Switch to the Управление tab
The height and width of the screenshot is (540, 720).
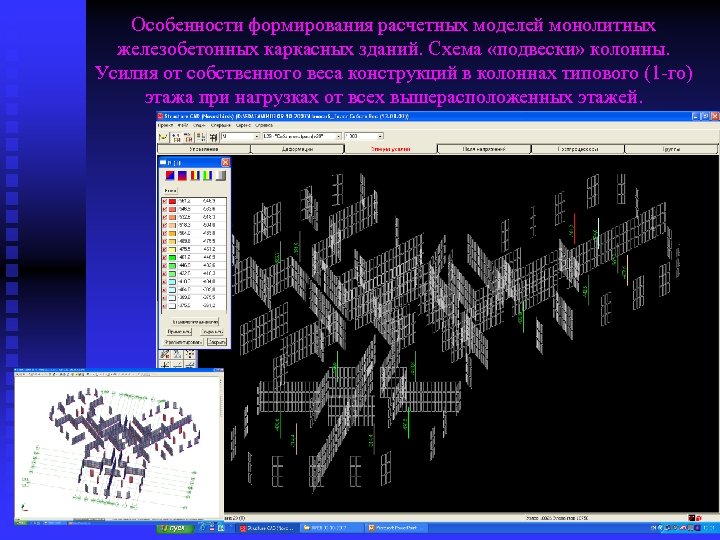(x=204, y=149)
